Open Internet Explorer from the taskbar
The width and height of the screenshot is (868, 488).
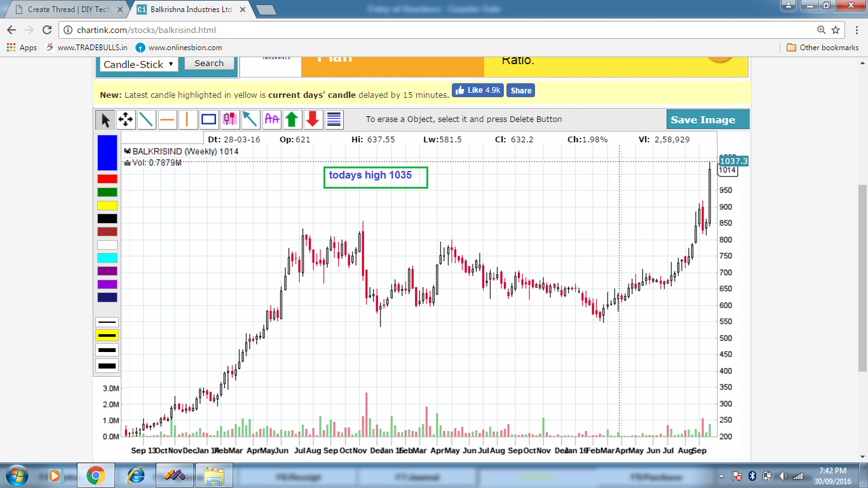(x=136, y=475)
